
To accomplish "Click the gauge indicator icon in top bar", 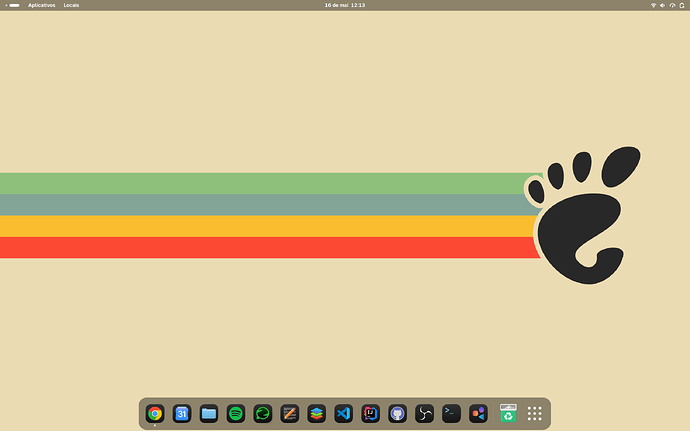I will click(x=672, y=5).
